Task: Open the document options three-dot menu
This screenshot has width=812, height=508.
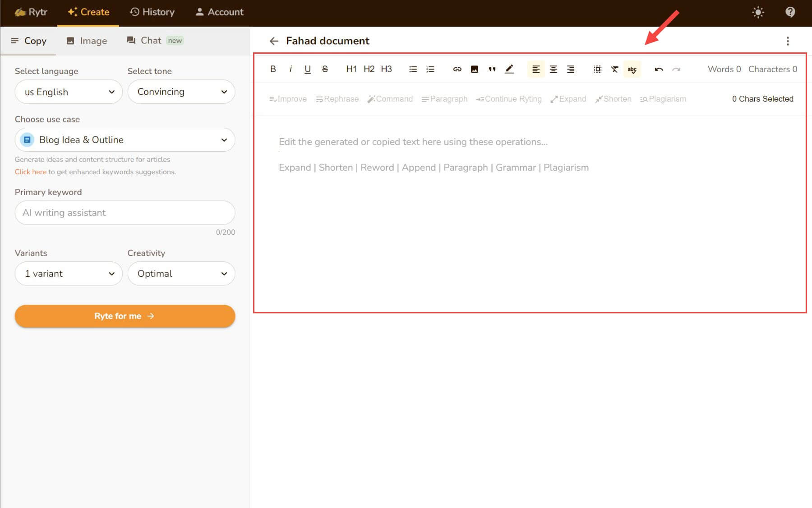Action: click(x=788, y=41)
